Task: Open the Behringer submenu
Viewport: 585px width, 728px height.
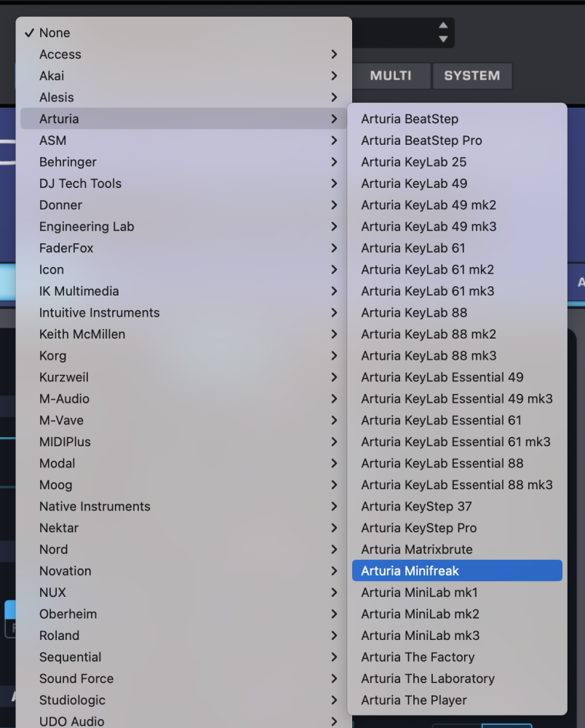Action: (183, 162)
